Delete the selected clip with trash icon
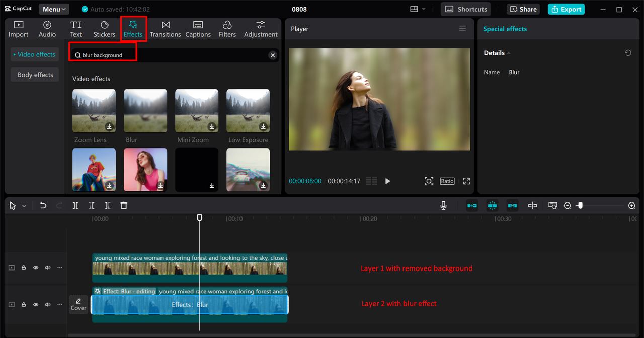 [124, 206]
